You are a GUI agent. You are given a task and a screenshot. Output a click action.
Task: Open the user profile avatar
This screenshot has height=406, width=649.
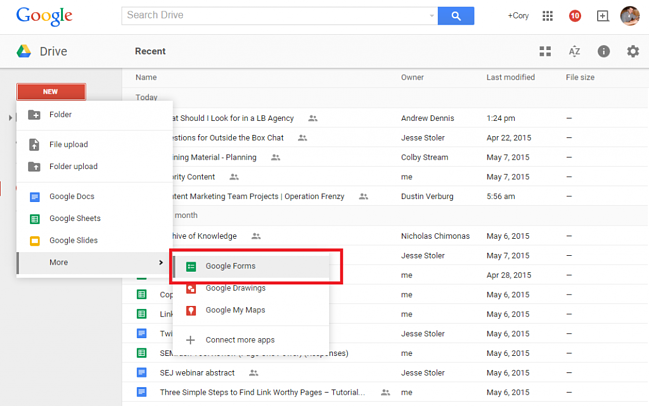[x=630, y=16]
